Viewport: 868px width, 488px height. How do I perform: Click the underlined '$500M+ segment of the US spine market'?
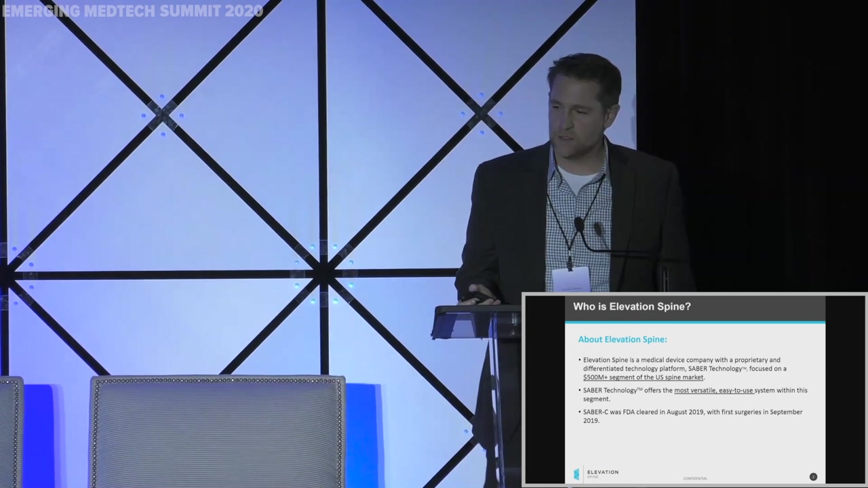[644, 378]
